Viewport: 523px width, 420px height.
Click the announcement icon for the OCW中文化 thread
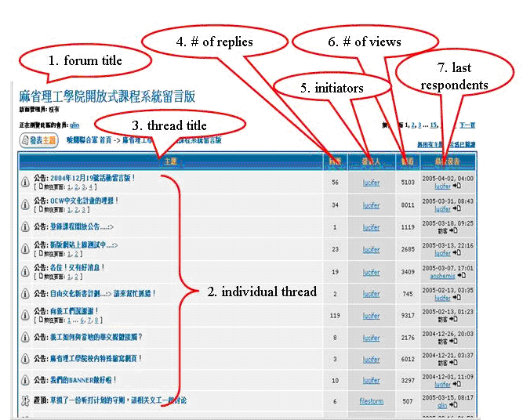[x=25, y=205]
